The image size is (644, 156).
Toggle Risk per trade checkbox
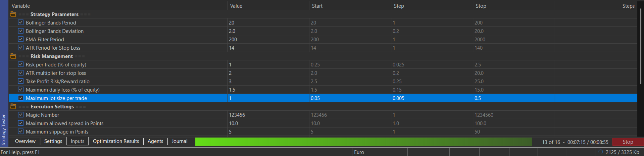coord(21,64)
